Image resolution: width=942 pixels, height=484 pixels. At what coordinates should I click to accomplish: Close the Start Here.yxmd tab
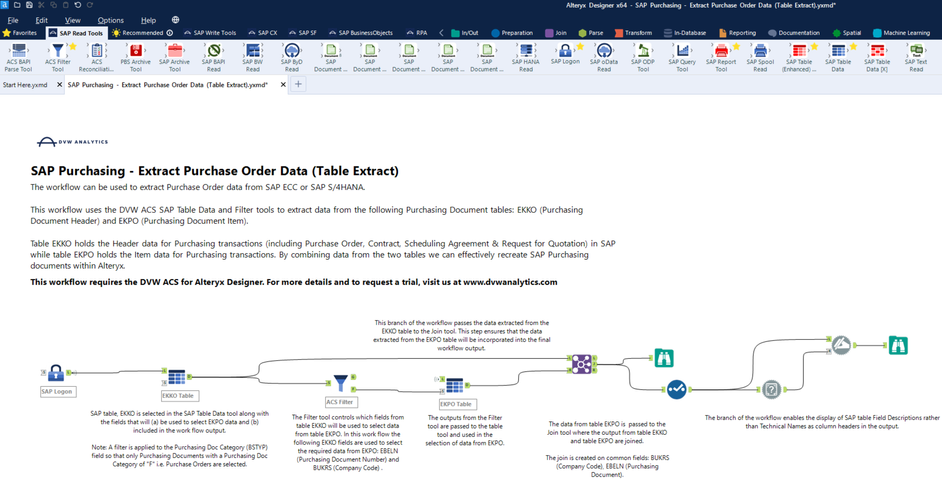(59, 85)
